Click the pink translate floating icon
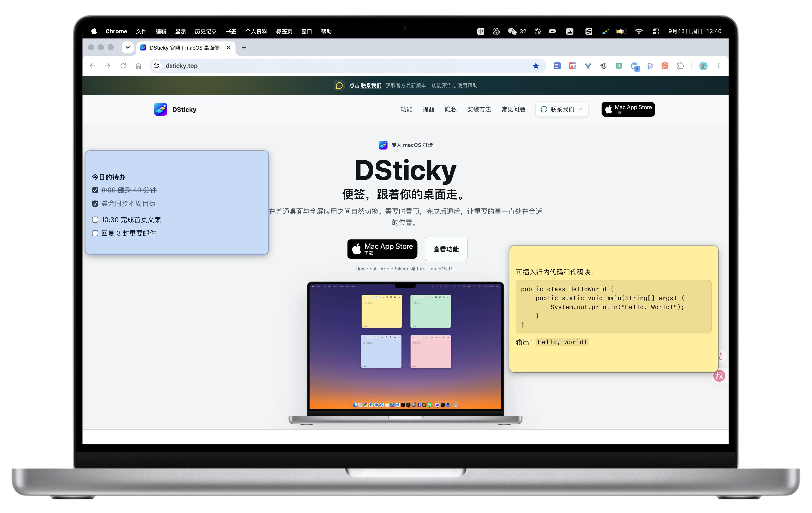Screen dimensions: 812x513 pyautogui.click(x=719, y=376)
